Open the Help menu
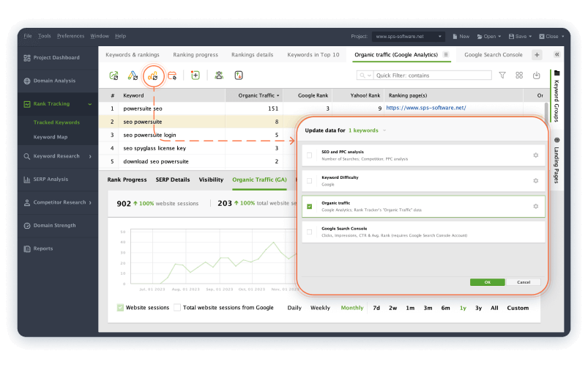The image size is (588, 365). (x=120, y=36)
